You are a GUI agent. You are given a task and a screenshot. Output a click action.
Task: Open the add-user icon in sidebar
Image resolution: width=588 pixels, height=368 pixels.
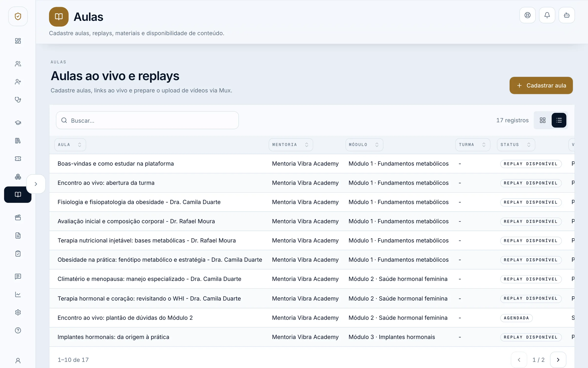tap(18, 82)
